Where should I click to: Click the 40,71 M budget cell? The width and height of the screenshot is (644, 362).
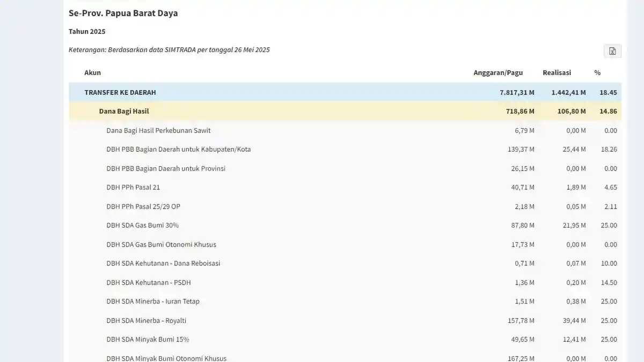click(x=523, y=187)
